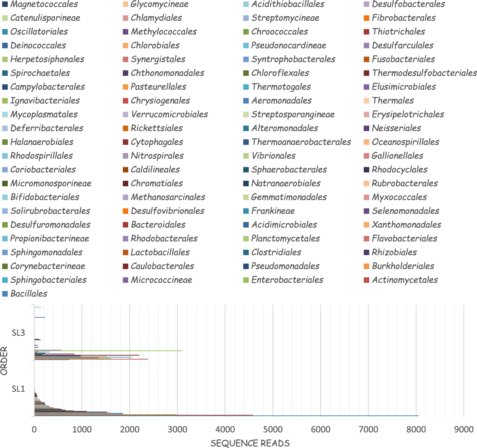Image resolution: width=477 pixels, height=448 pixels.
Task: Click the Solirubrobacterales legend label
Action: coord(50,211)
